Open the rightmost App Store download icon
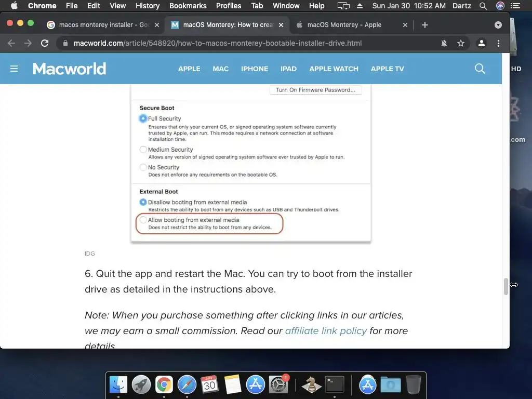 pos(367,385)
